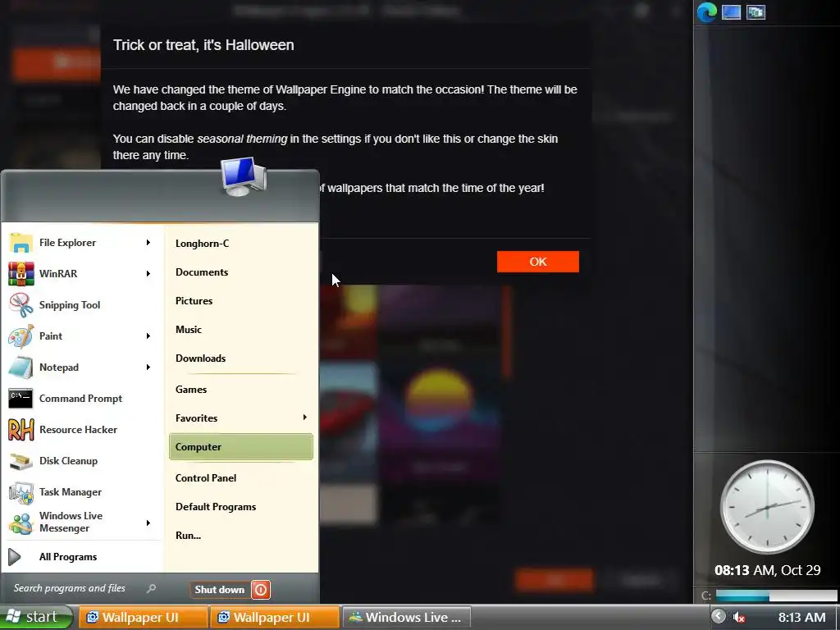Image resolution: width=840 pixels, height=630 pixels.
Task: Open Command Prompt black console icon
Action: point(21,399)
